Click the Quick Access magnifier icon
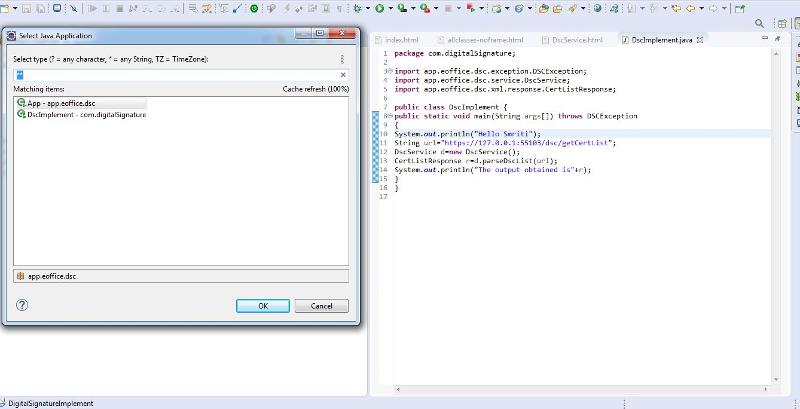The width and height of the screenshot is (800, 409). point(759,23)
